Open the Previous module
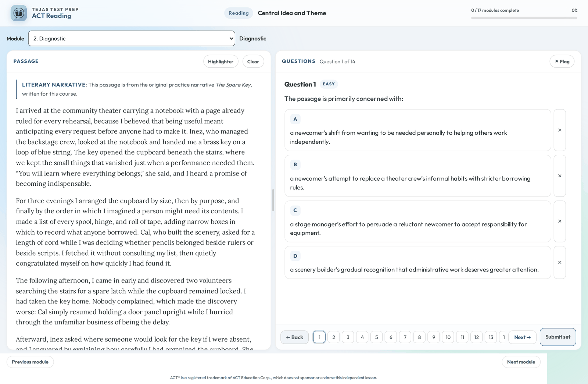 [30, 362]
